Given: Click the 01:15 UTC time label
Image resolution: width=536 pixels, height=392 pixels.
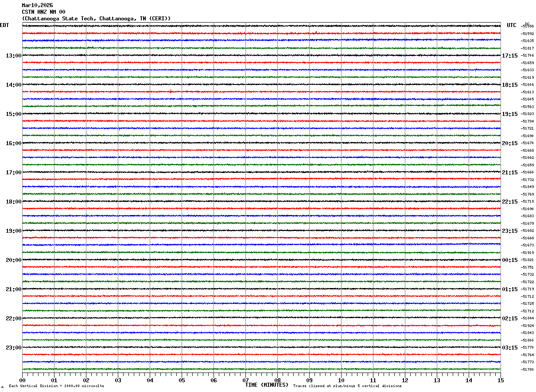Looking at the screenshot, I should click(510, 289).
